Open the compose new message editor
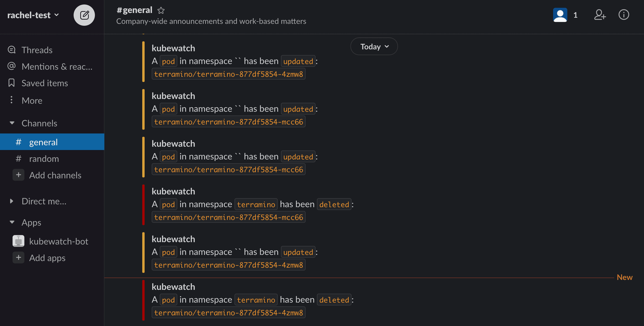Screen dimensions: 644x326 (84, 15)
